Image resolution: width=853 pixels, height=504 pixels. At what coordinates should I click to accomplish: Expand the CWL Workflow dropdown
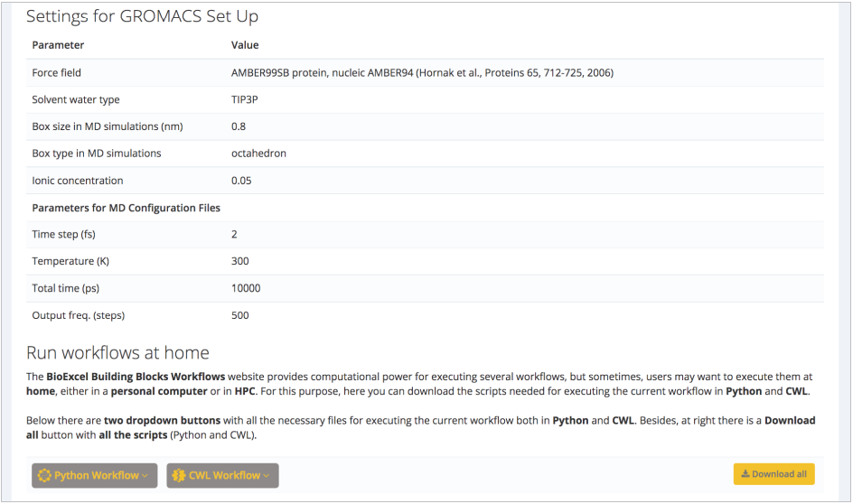click(222, 475)
